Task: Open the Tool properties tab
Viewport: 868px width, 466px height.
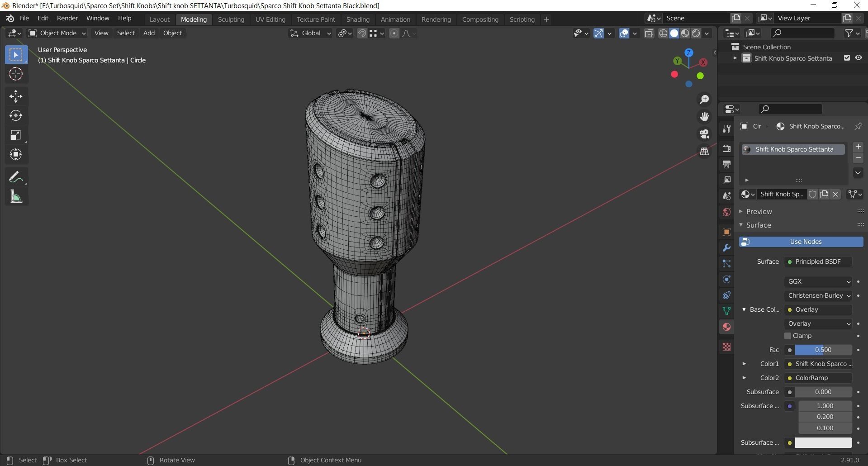Action: 726,129
